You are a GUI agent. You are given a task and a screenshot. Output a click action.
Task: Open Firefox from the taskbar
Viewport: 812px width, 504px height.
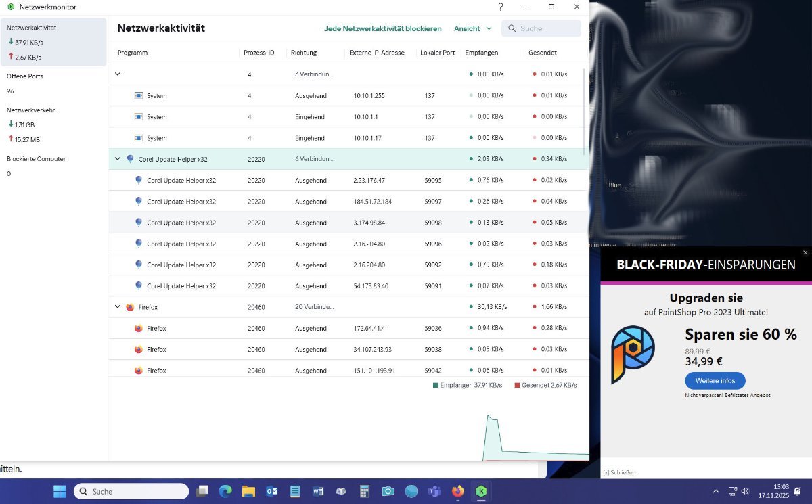458,491
